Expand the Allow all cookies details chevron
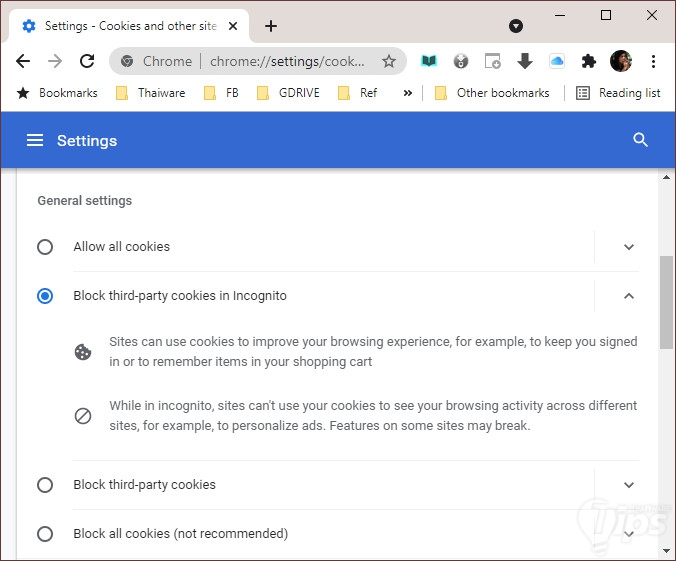The width and height of the screenshot is (676, 561). [x=629, y=247]
